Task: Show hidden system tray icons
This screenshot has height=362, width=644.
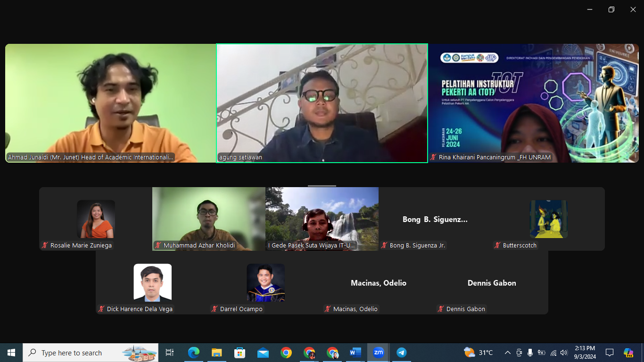Action: tap(507, 353)
